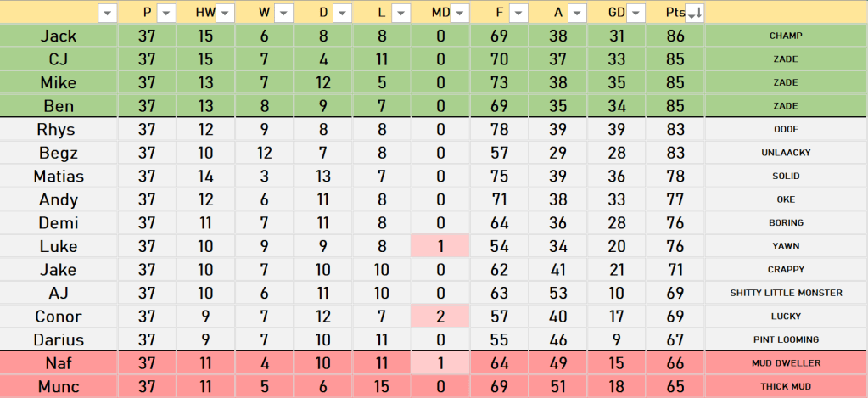
Task: Click the A column filter arrow
Action: click(577, 13)
